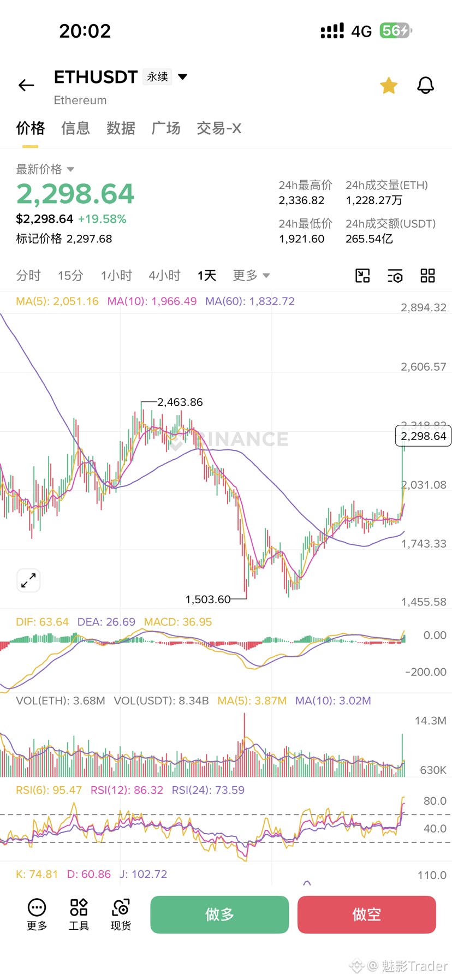
Task: Toggle the favorite star icon
Action: (389, 85)
